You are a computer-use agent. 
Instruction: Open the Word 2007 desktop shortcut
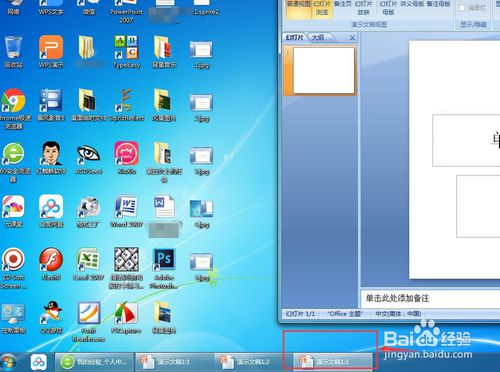pos(126,211)
